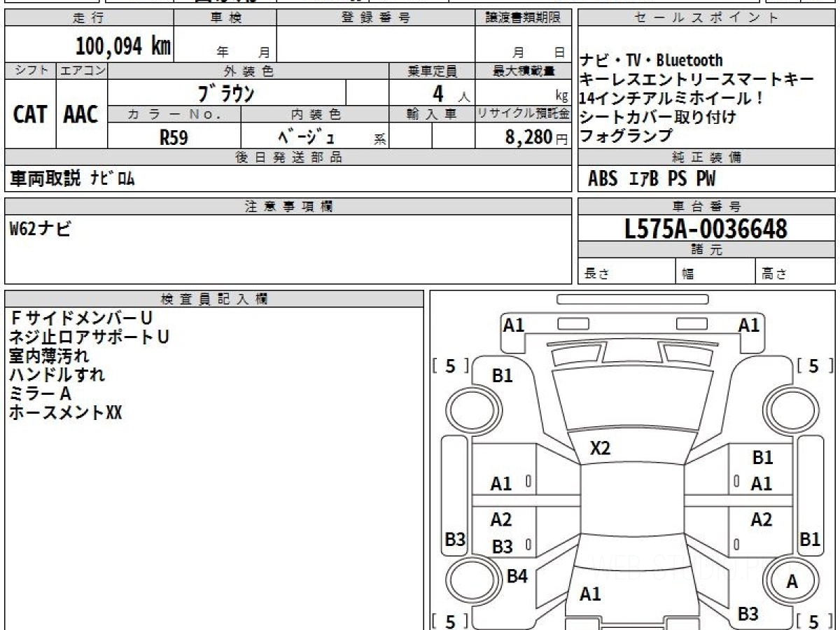
Task: Click the 検査員記入欄 header
Action: coord(214,299)
